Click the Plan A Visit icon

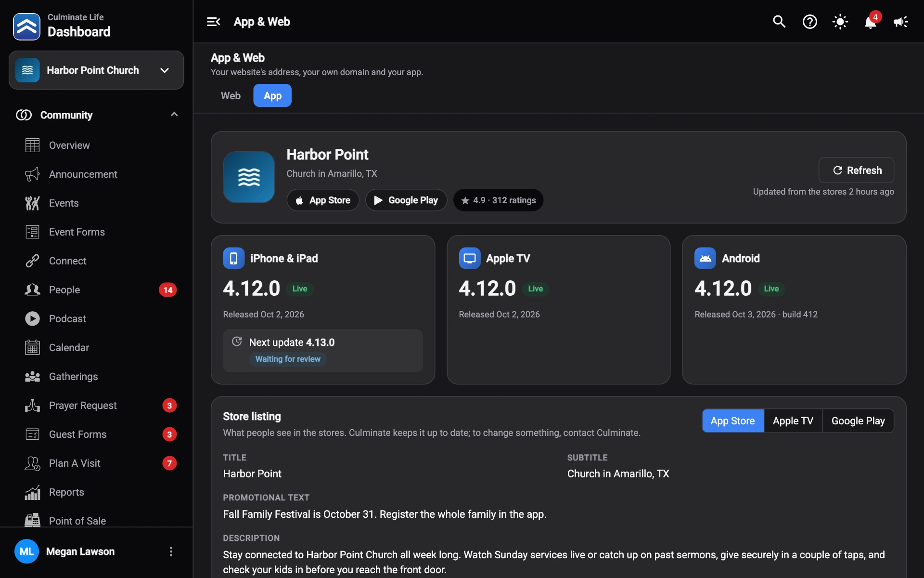point(32,463)
